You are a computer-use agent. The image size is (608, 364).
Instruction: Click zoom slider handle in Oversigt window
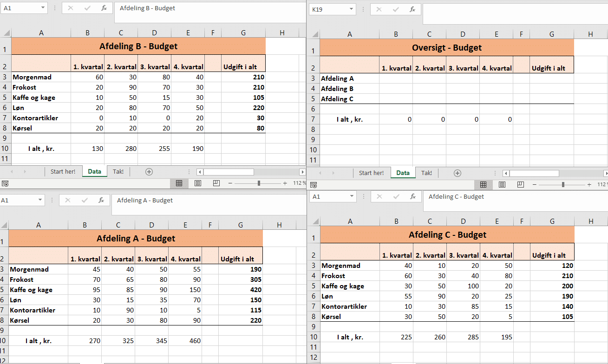(x=563, y=184)
